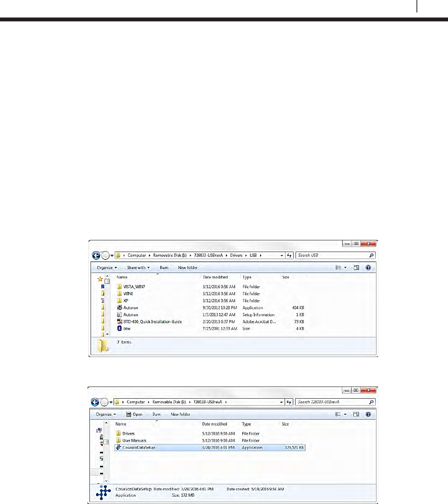Click Computer breadcrumb in USB window
The image size is (448, 504).
[x=137, y=255]
